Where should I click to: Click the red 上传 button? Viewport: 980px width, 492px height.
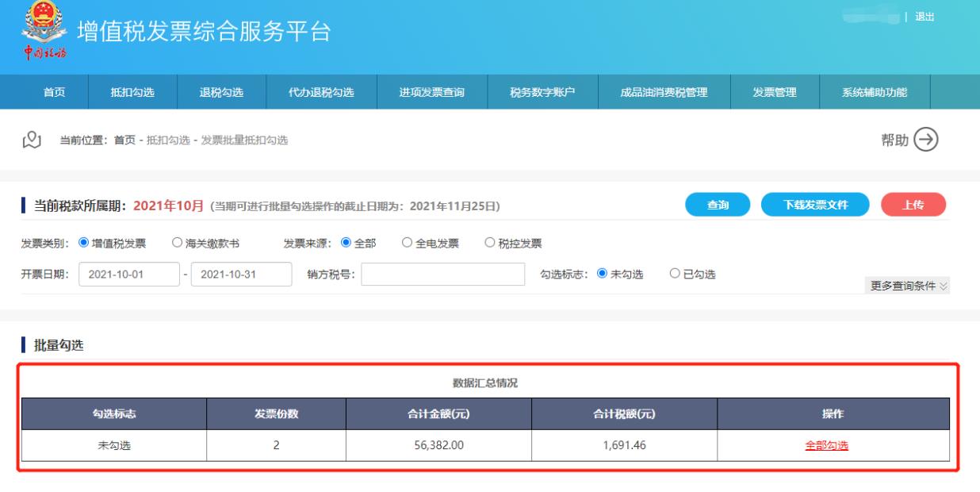tap(913, 205)
